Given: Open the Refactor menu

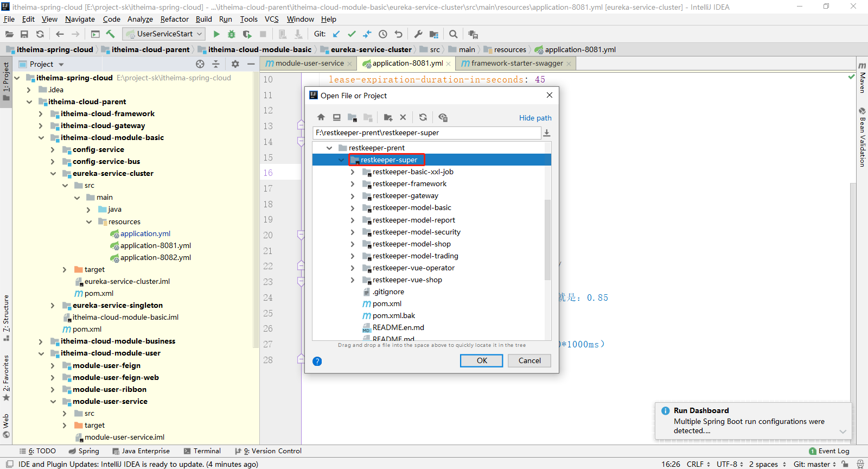Looking at the screenshot, I should pos(174,19).
